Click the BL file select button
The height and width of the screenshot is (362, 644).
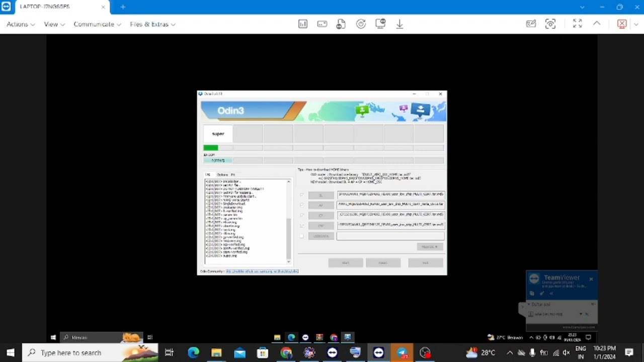[x=321, y=195]
